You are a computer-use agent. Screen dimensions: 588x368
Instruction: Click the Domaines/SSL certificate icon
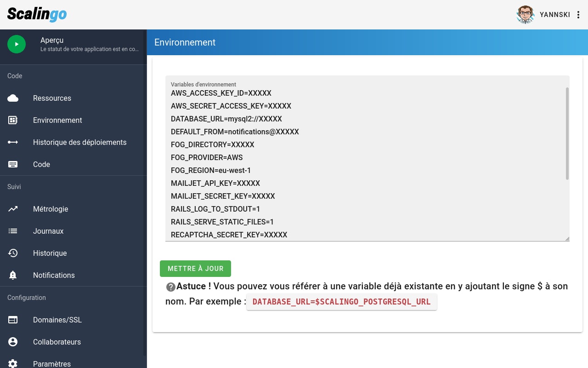click(x=13, y=320)
